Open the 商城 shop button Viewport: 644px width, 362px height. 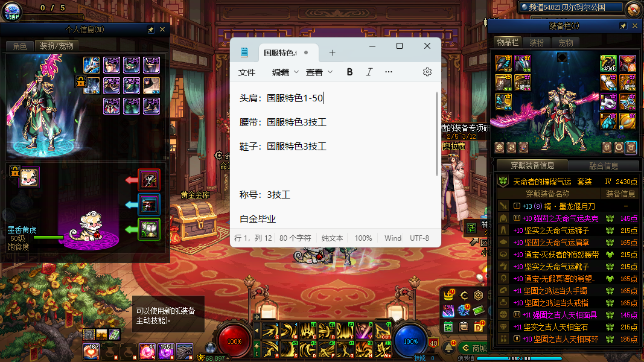pos(474,348)
